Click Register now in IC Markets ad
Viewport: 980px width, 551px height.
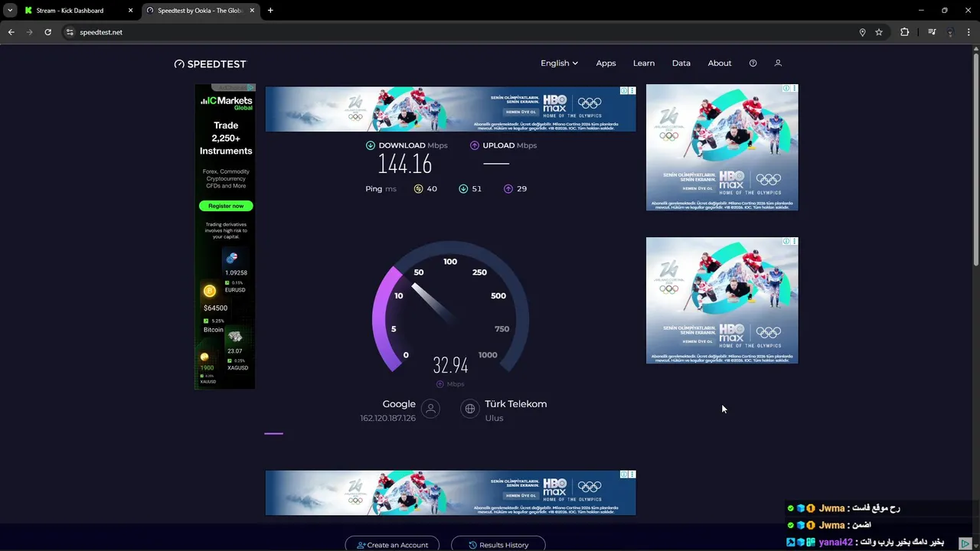coord(226,206)
